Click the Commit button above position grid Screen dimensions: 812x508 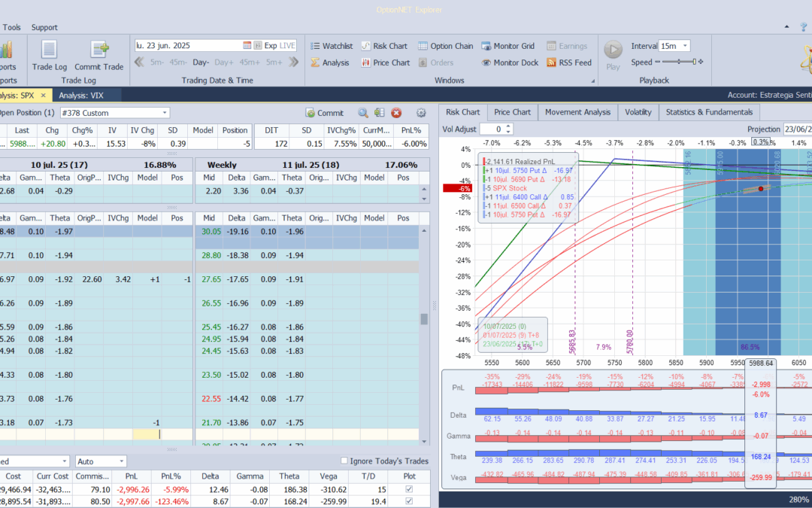pyautogui.click(x=324, y=113)
